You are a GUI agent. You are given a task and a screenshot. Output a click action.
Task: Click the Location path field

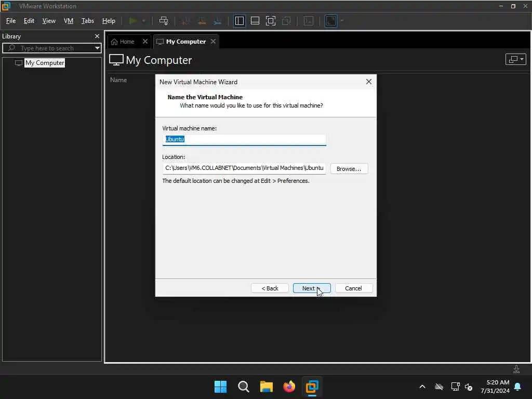click(x=244, y=168)
